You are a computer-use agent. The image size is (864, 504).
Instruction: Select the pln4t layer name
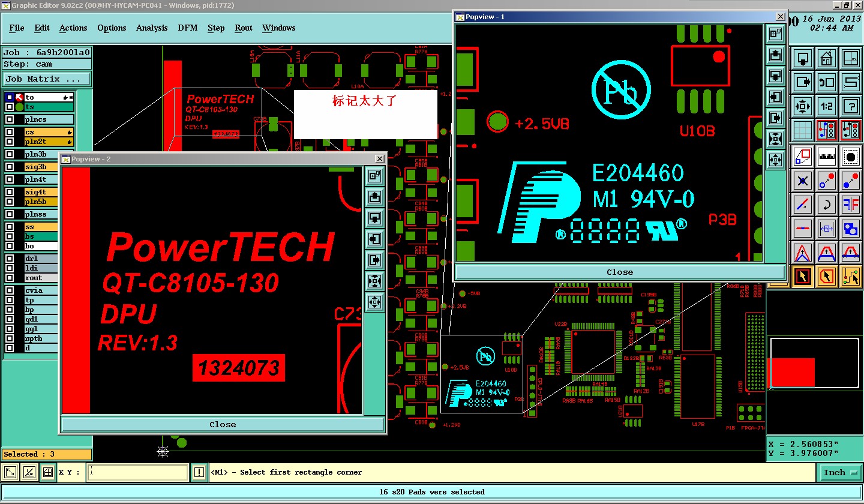point(41,179)
